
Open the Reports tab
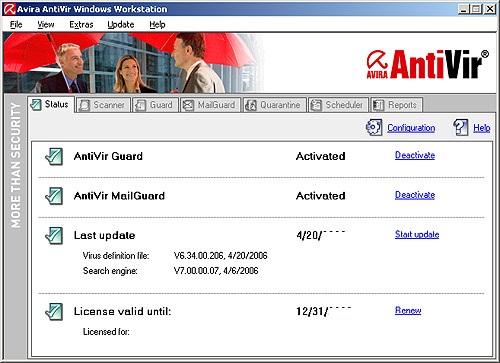(x=396, y=105)
